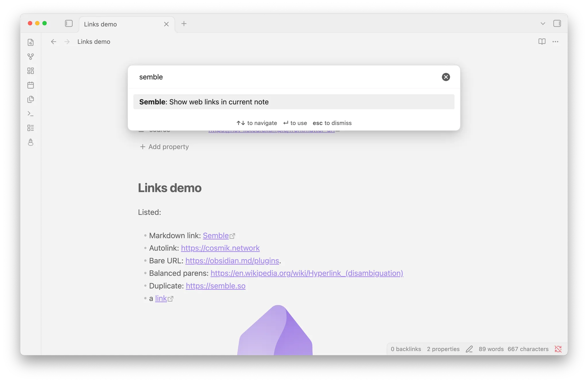Viewport: 588px width, 382px height.
Task: Open more options three-dot menu
Action: pos(556,42)
